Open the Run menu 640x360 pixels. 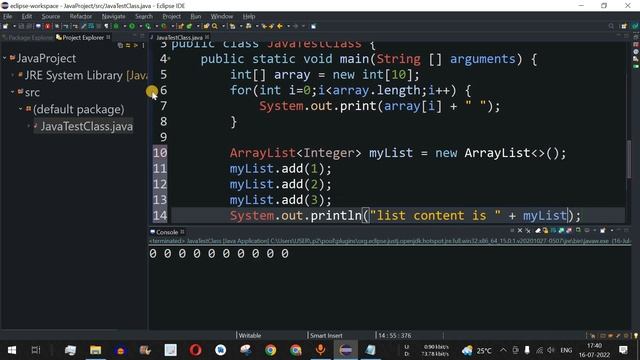coord(196,16)
